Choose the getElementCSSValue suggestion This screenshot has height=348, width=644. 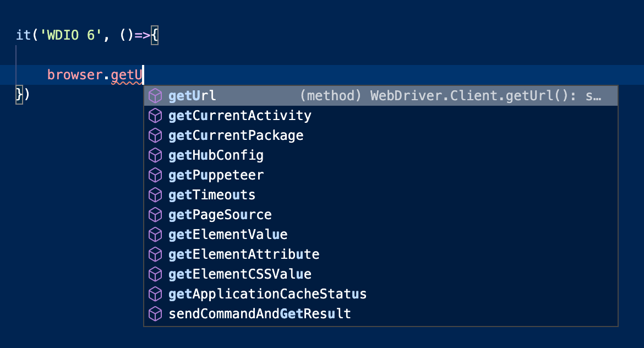click(x=381, y=274)
